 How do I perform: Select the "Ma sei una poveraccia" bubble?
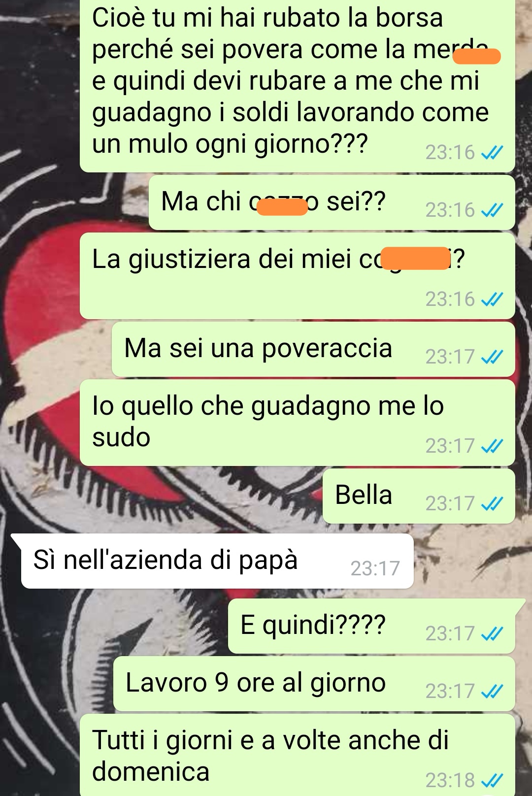pyautogui.click(x=313, y=349)
